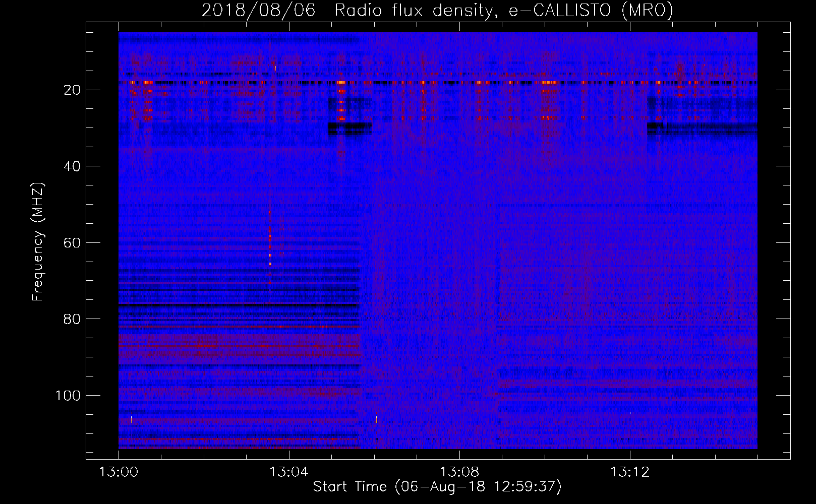Click the 'Frequency (MHZ)' y-axis label
Viewport: 816px width, 504px height.
(38, 242)
